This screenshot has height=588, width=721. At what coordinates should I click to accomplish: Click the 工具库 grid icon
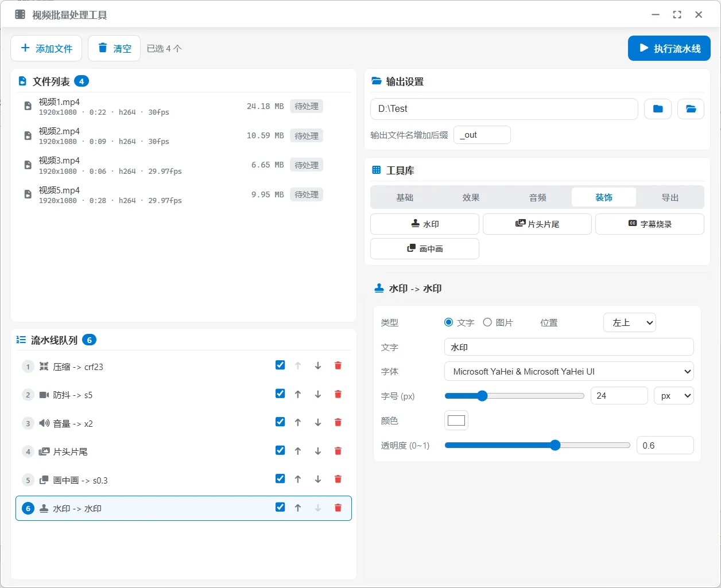[377, 170]
